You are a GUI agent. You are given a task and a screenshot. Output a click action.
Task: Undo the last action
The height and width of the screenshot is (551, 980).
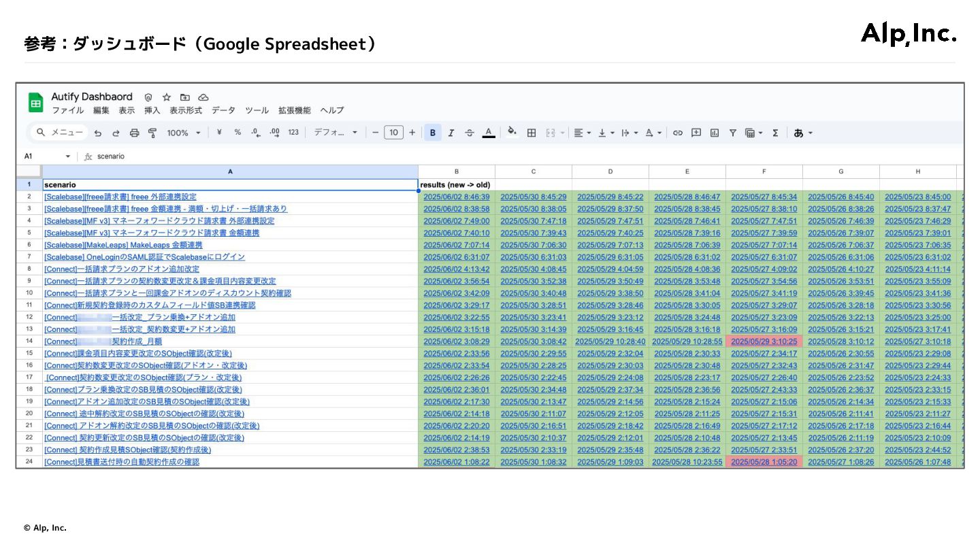coord(98,133)
